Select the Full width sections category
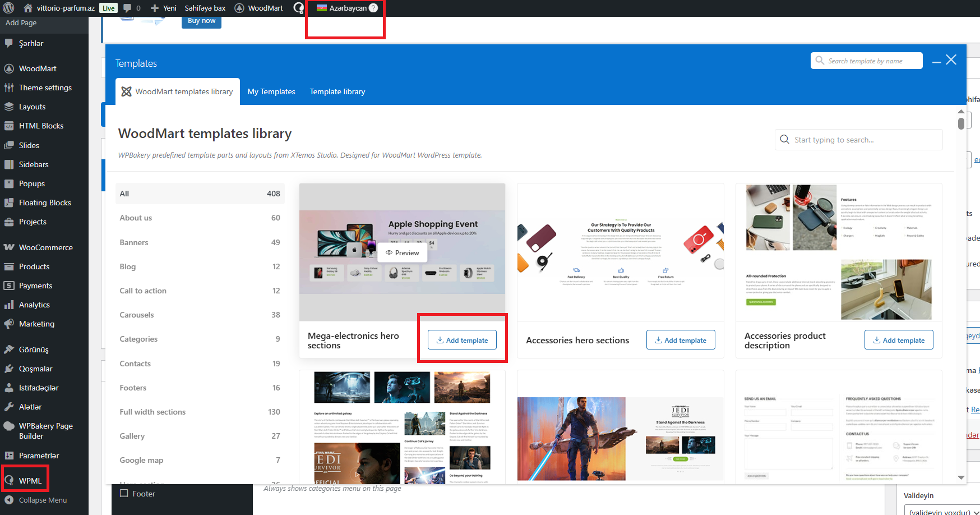Viewport: 980px width, 515px height. click(200, 412)
